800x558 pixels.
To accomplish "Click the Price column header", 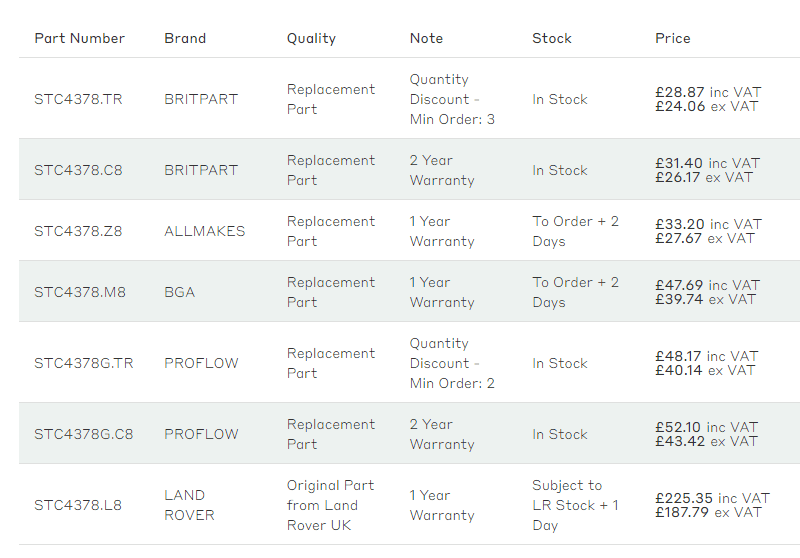I will pos(673,38).
